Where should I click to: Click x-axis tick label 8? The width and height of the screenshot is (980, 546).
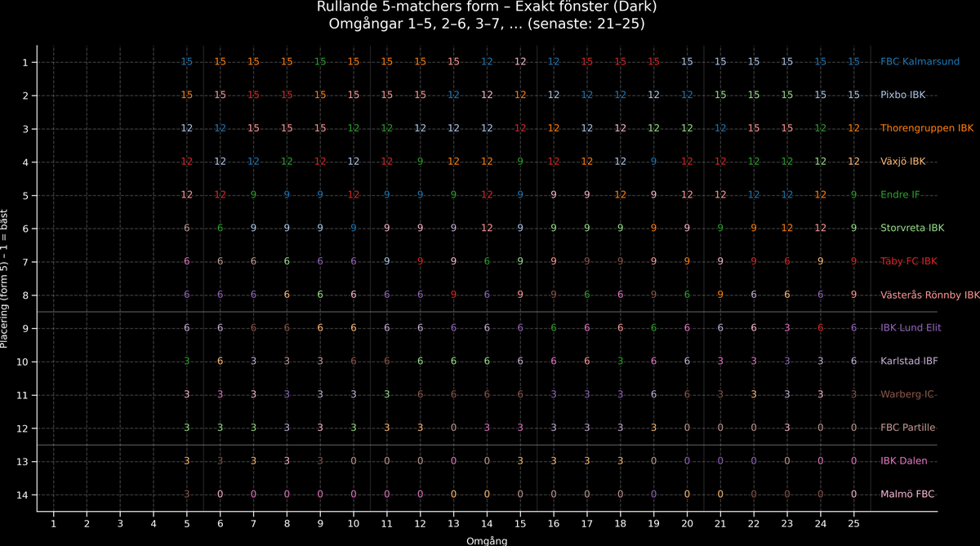(x=287, y=523)
